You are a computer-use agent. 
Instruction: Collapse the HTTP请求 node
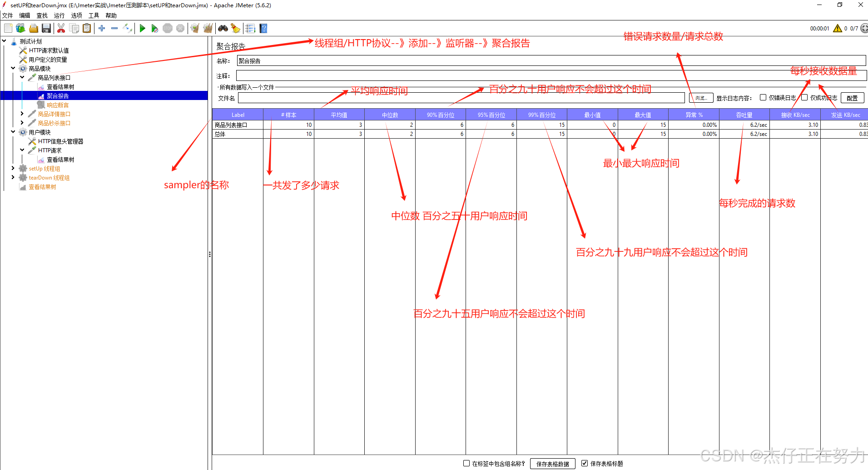pyautogui.click(x=22, y=150)
